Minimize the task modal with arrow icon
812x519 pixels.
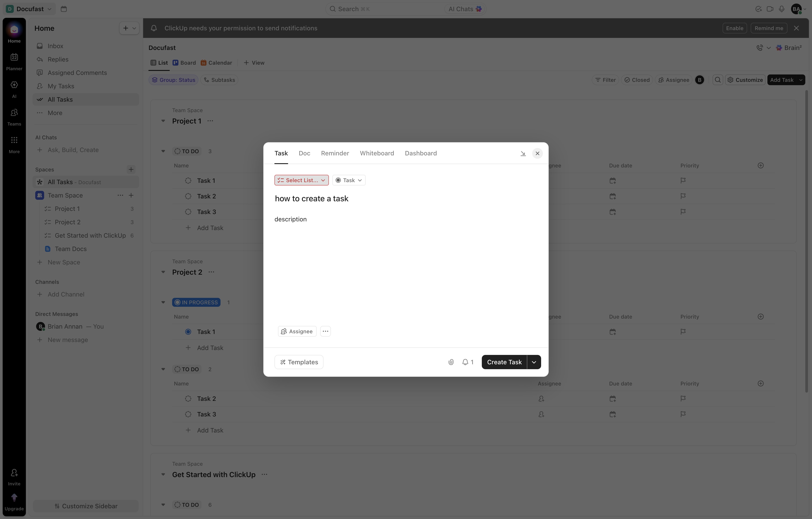tap(523, 153)
